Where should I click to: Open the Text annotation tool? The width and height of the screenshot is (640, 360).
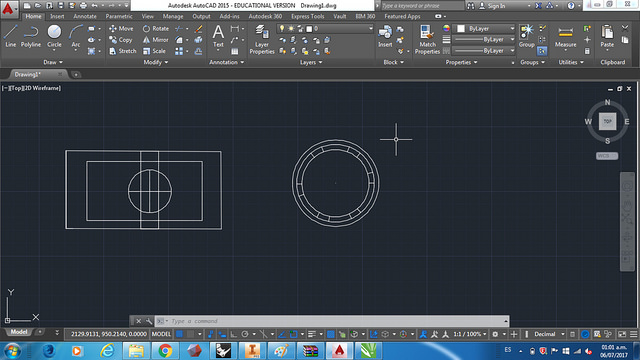pos(218,36)
